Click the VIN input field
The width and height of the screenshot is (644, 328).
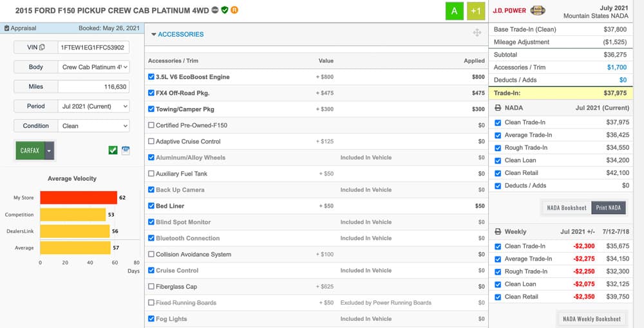pyautogui.click(x=93, y=47)
